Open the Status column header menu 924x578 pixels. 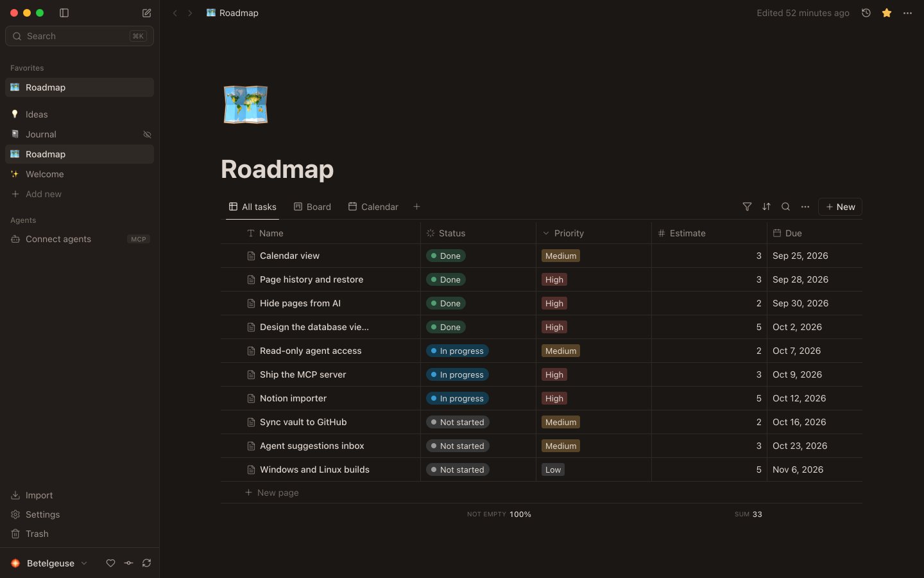478,233
